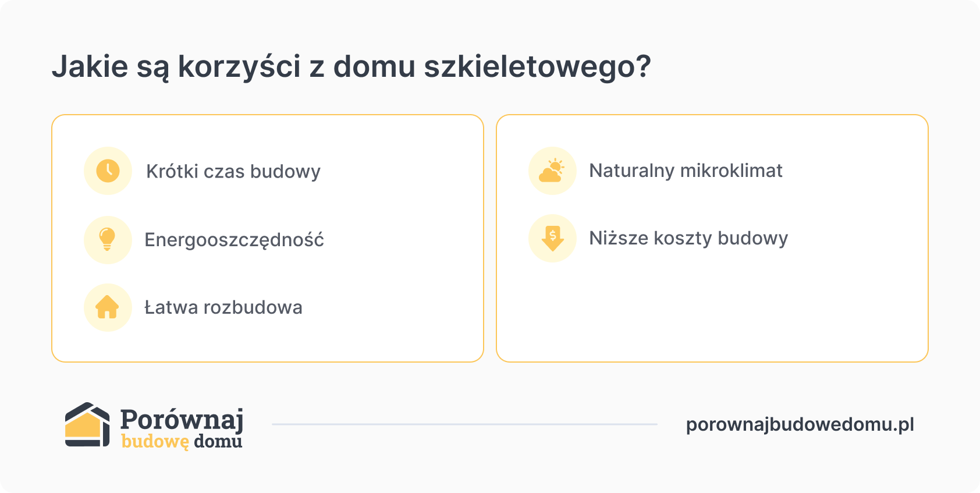Click the domu word in logo

[x=218, y=441]
